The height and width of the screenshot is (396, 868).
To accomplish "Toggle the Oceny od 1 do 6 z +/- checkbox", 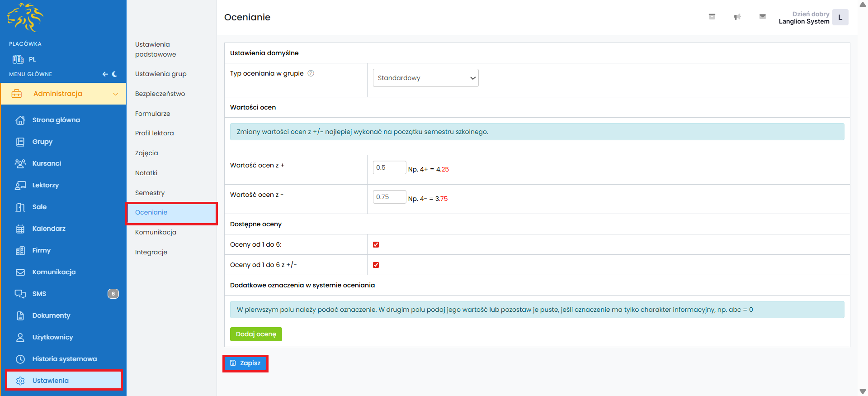I will point(376,265).
